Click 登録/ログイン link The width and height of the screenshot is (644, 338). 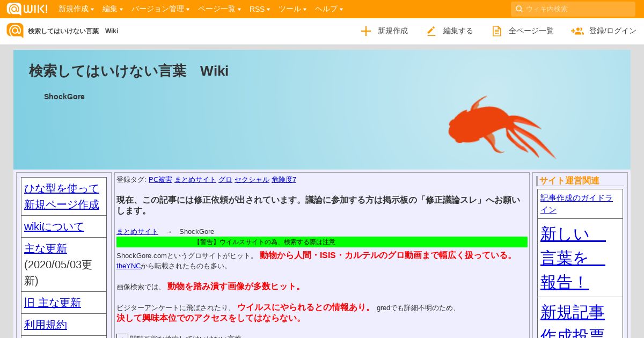[604, 31]
